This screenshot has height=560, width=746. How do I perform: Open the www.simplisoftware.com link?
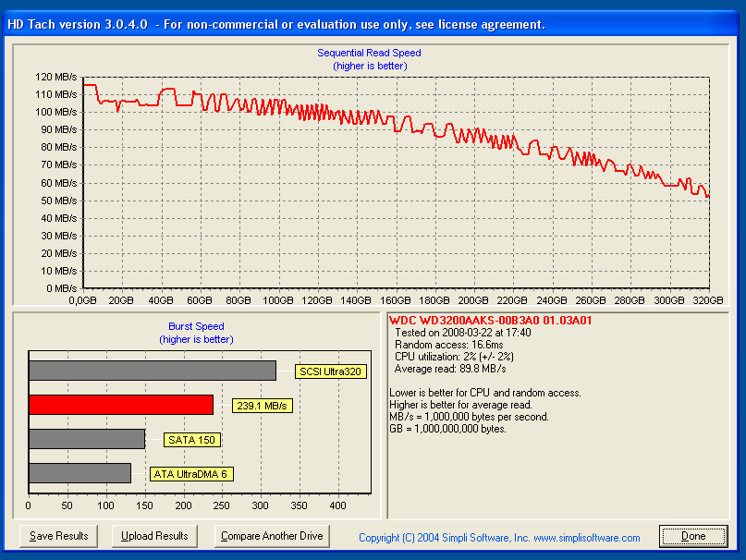[586, 538]
